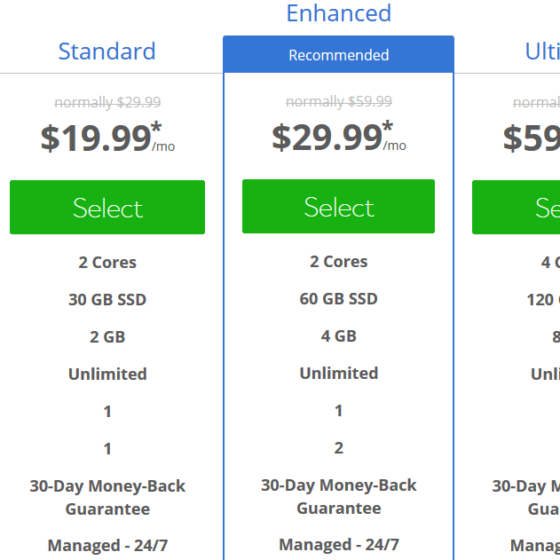The height and width of the screenshot is (560, 560).
Task: Click 60 GB SSD in Enhanced plan
Action: click(339, 299)
